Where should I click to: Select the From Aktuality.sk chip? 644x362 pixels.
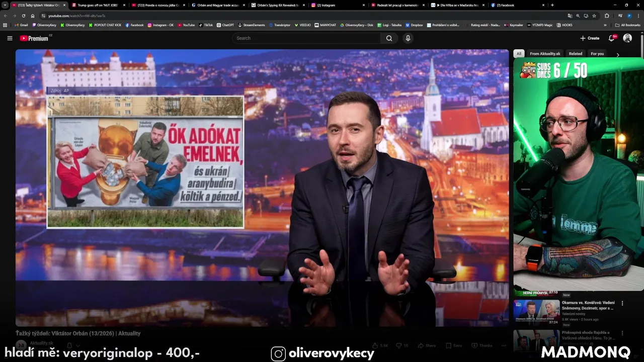click(x=545, y=54)
